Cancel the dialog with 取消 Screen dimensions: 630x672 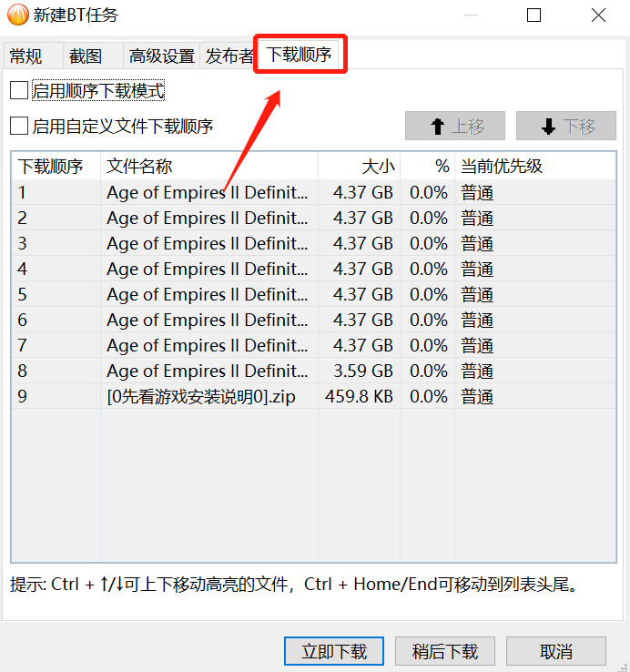coord(556,651)
